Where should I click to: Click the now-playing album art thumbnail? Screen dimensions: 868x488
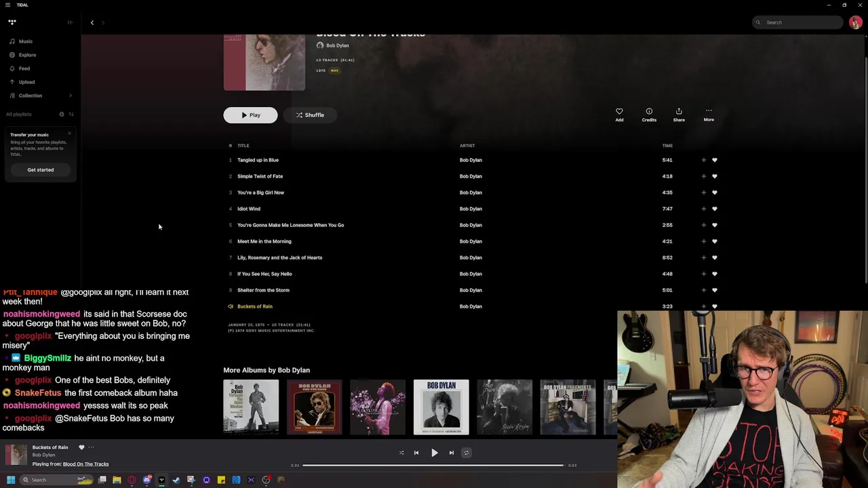pyautogui.click(x=16, y=455)
